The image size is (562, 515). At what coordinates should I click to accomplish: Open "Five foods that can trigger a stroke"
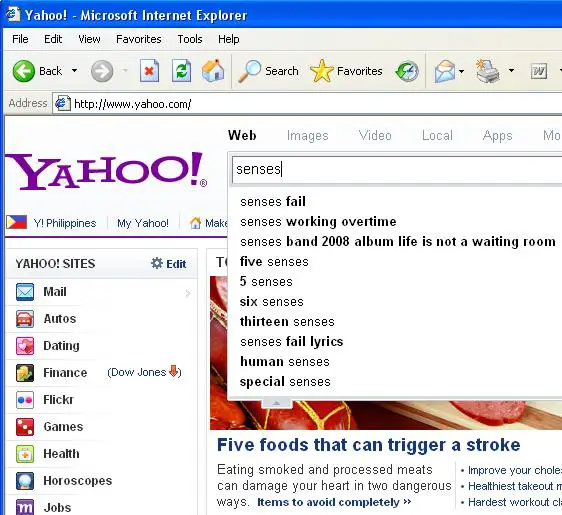pos(368,445)
